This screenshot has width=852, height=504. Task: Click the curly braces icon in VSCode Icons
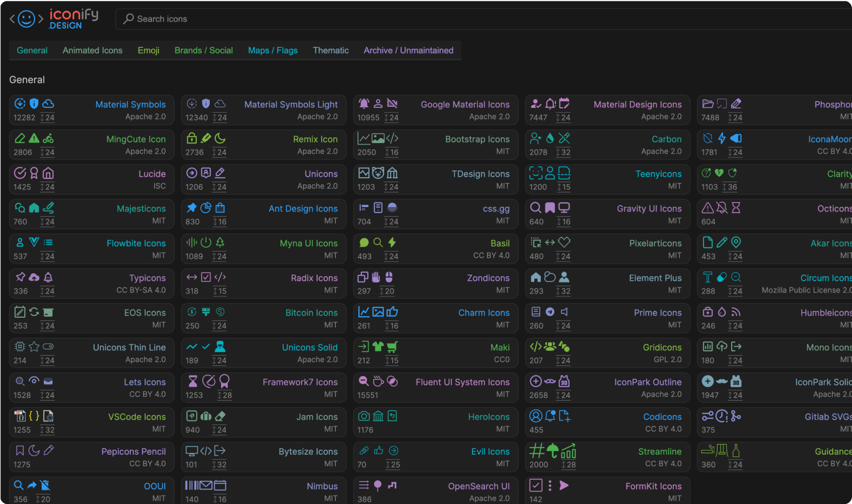click(x=34, y=416)
